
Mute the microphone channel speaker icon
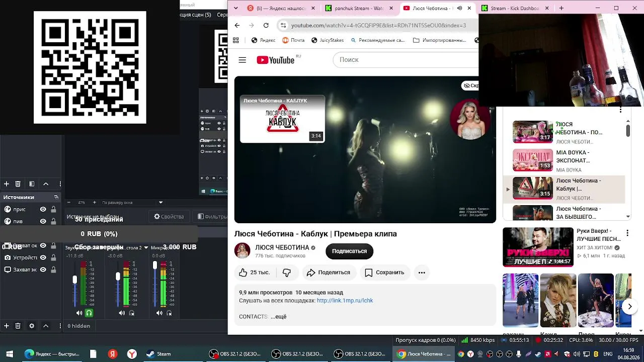tap(159, 313)
